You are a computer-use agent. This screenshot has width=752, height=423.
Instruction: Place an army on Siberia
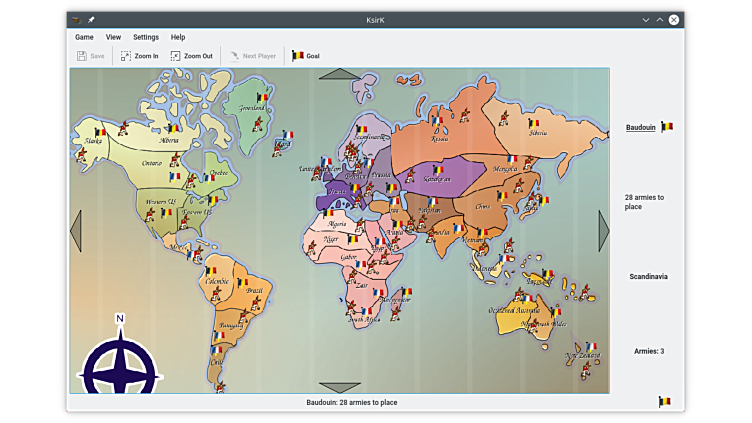(538, 130)
